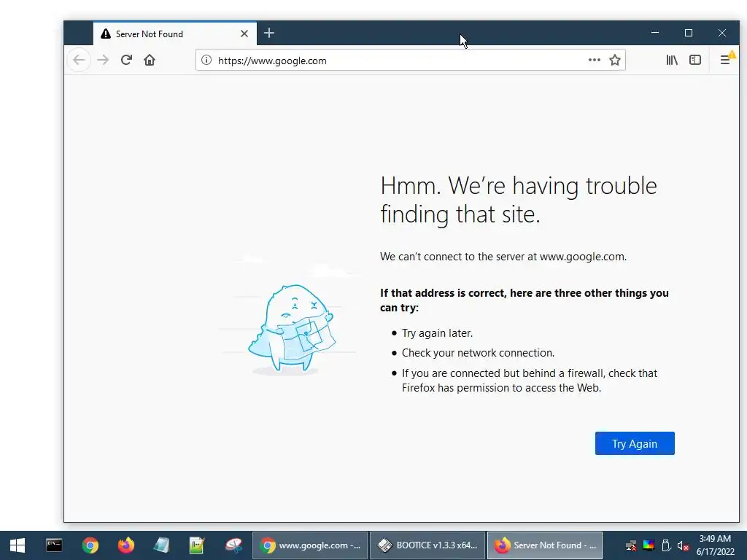Click the Try Again button
Image resolution: width=747 pixels, height=560 pixels.
click(x=635, y=443)
